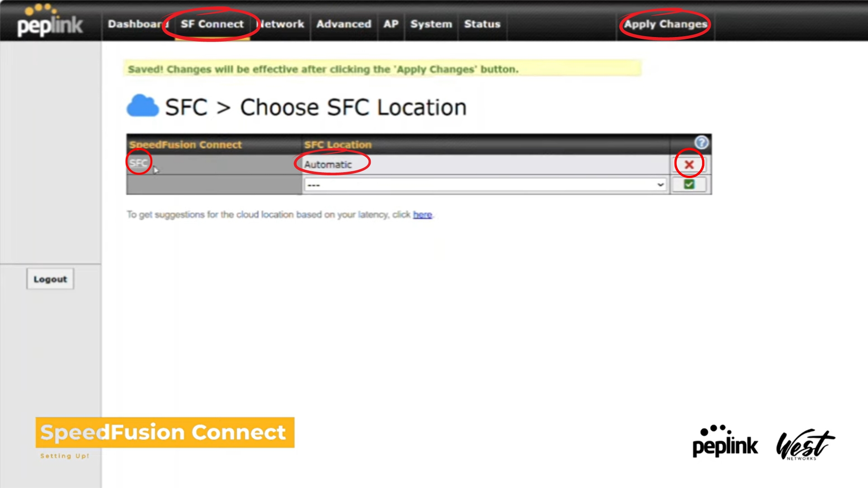Screen dimensions: 868x488
Task: Expand the SFC location dropdown arrow
Action: [x=660, y=185]
